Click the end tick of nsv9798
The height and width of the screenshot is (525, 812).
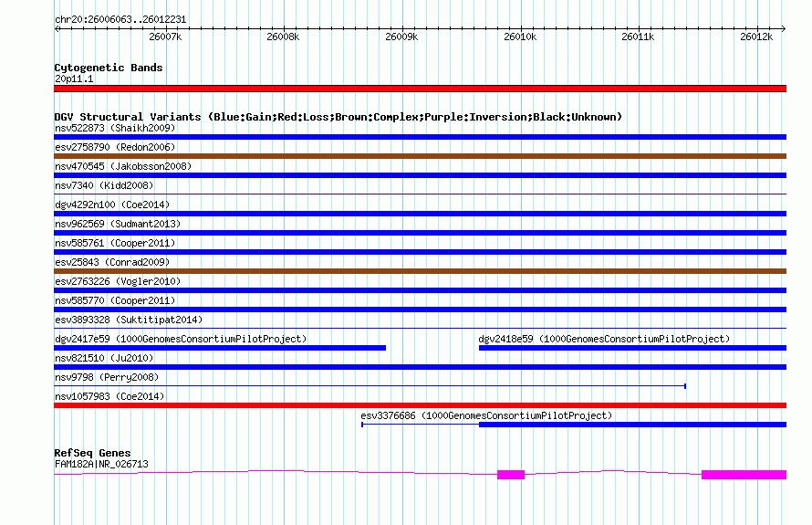[x=685, y=386]
